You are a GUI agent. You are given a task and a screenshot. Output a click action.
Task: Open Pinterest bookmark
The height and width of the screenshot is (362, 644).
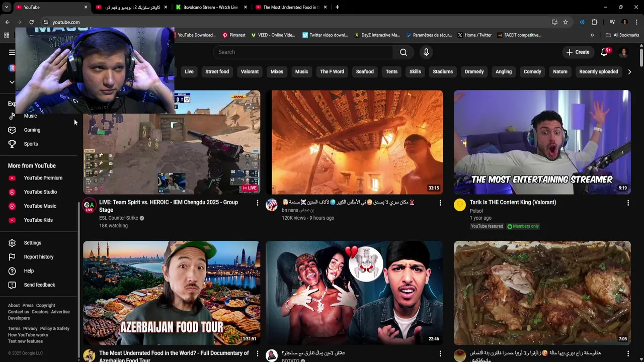234,35
